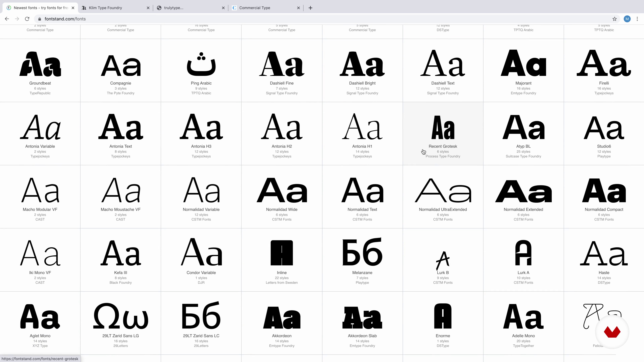This screenshot has width=644, height=362.
Task: Click the Dashiell Bright font name
Action: coord(362,83)
